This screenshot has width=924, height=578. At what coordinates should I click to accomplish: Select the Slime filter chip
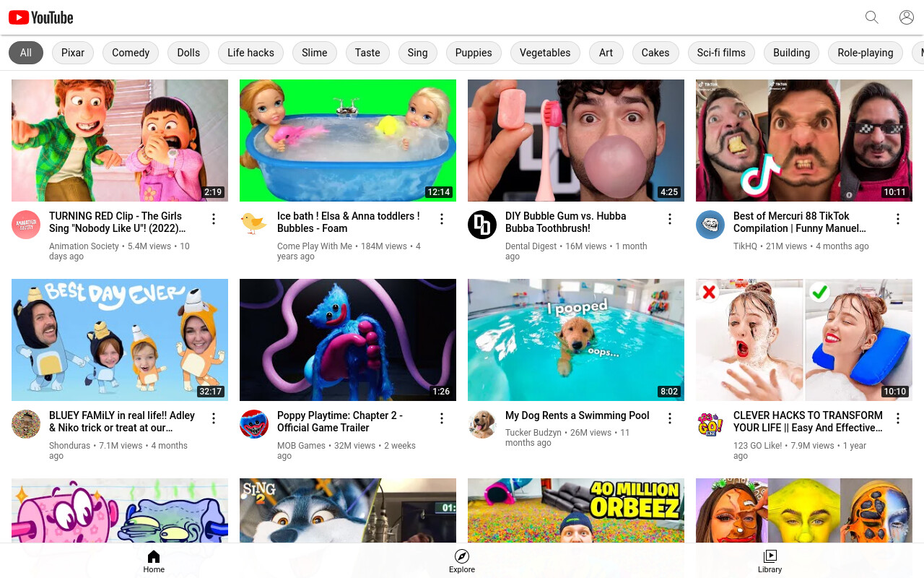pyautogui.click(x=315, y=53)
